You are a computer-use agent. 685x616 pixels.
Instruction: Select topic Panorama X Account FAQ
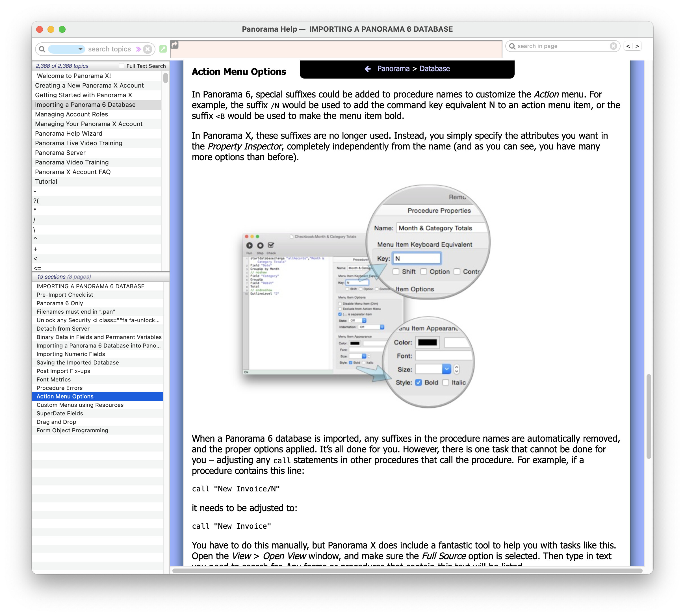tap(97, 172)
